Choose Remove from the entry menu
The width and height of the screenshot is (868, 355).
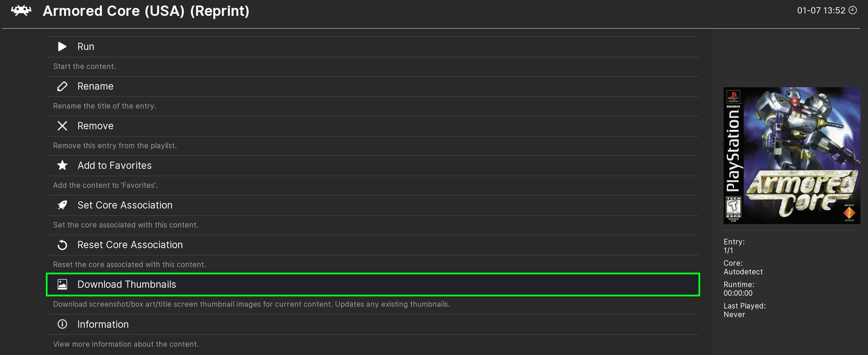point(373,126)
